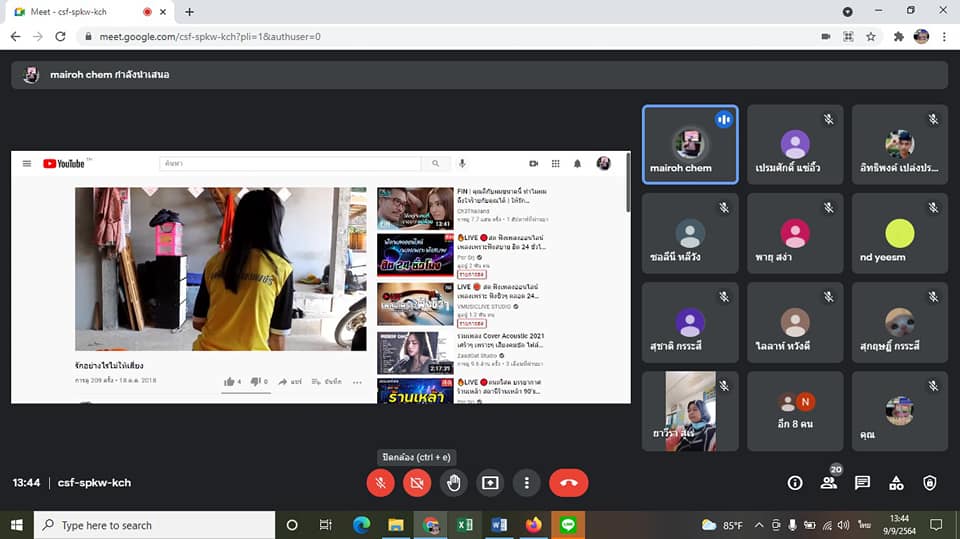The width and height of the screenshot is (960, 539).
Task: Open the chat panel icon
Action: coord(862,483)
